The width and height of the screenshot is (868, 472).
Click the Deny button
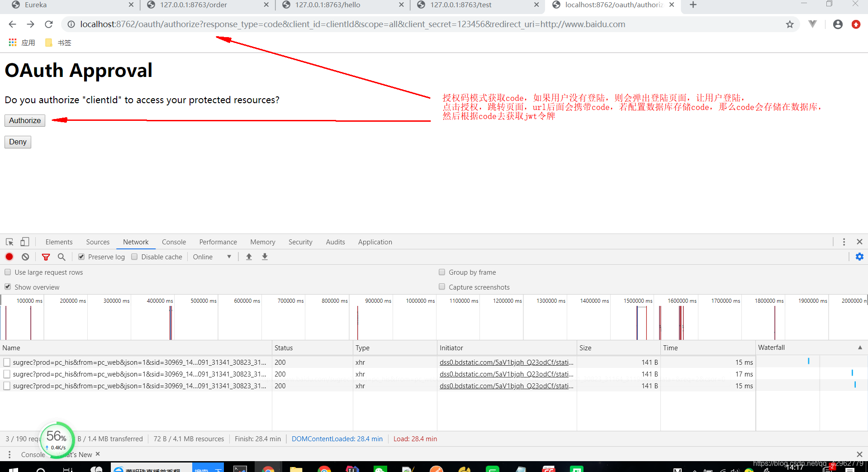pyautogui.click(x=18, y=142)
